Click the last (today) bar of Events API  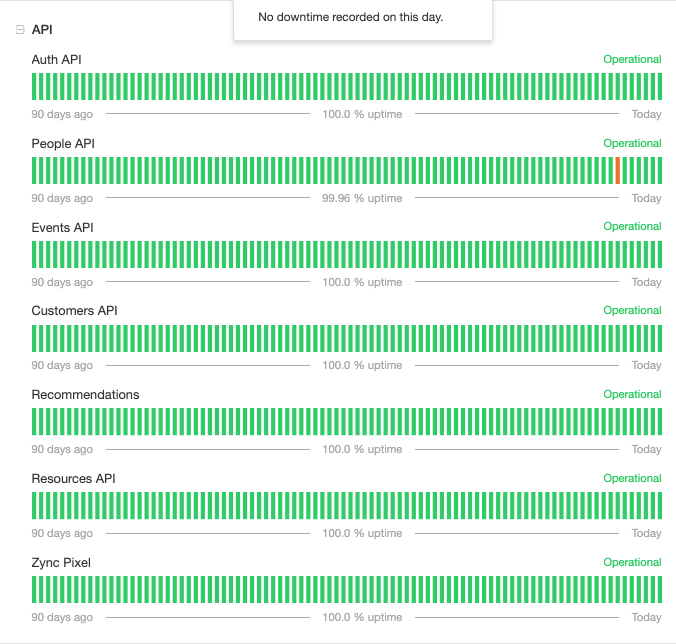pos(660,255)
